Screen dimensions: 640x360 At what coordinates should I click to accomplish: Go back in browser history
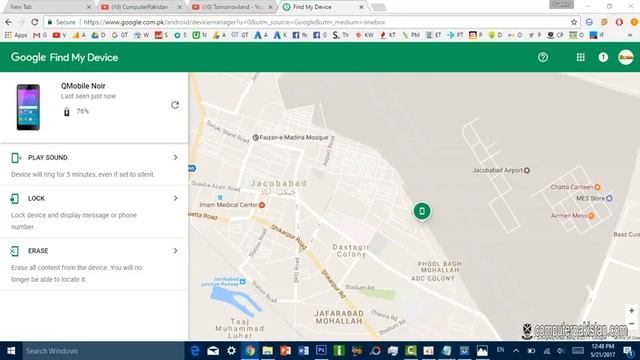tap(9, 22)
